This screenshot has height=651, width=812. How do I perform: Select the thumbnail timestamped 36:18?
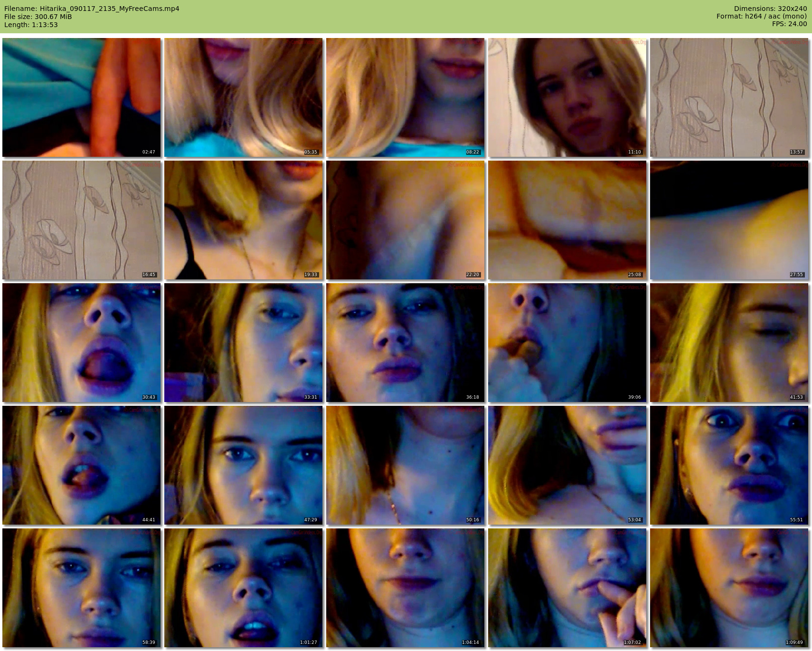tap(405, 343)
